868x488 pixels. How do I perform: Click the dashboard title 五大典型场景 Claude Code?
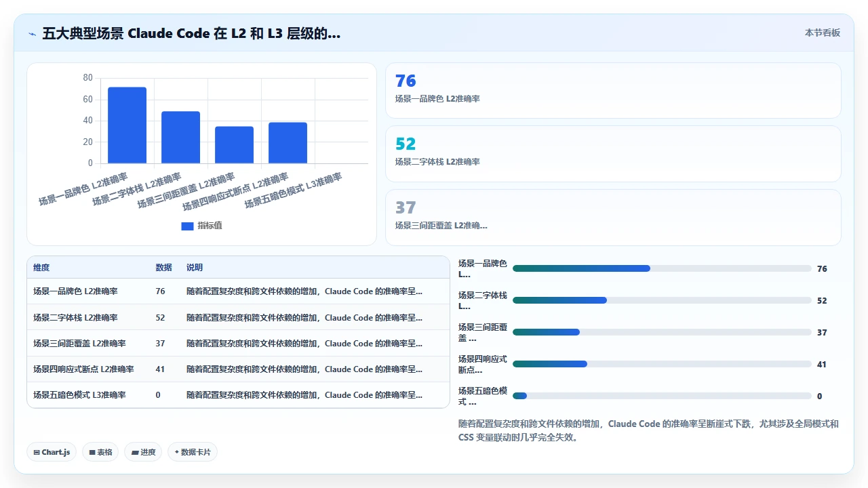[191, 33]
